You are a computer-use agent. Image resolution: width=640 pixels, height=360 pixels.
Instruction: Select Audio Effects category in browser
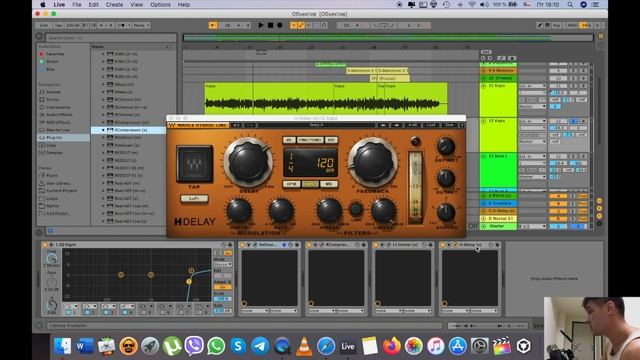click(x=59, y=115)
